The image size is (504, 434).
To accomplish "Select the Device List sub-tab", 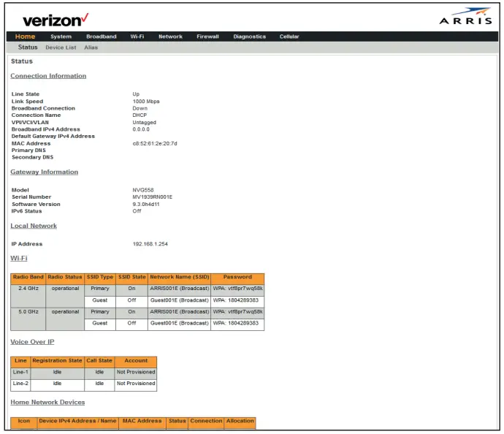I will tap(61, 47).
